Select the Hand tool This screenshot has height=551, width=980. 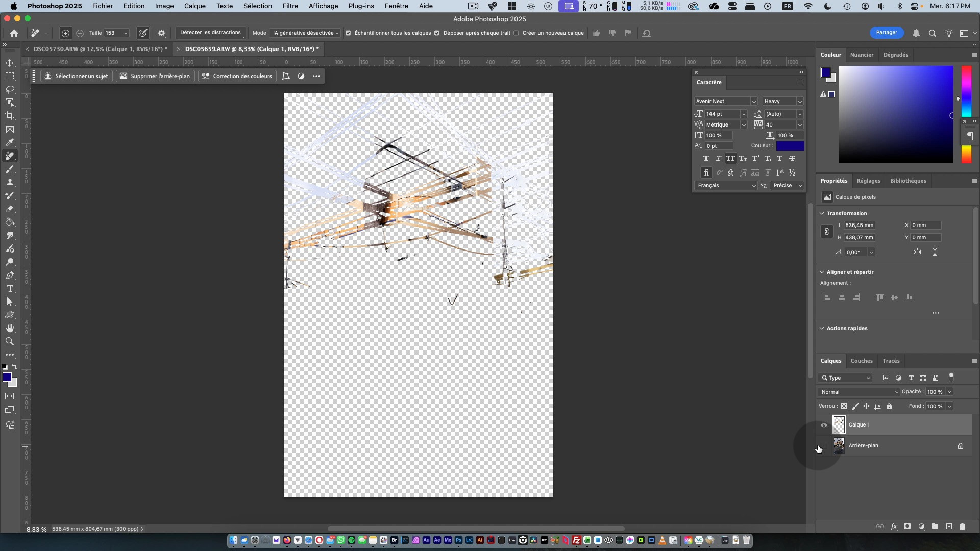(x=10, y=328)
